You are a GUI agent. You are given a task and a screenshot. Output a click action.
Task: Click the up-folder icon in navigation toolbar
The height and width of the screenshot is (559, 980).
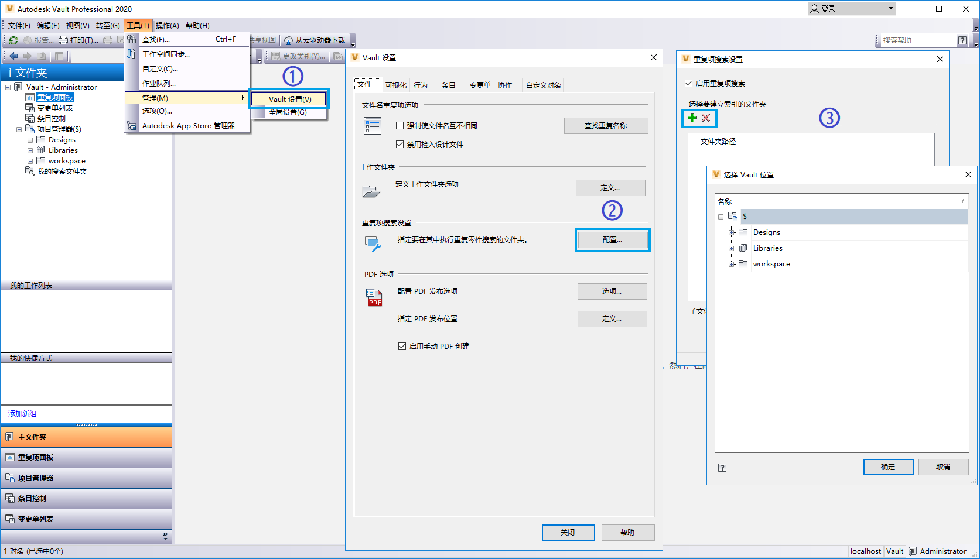click(41, 56)
